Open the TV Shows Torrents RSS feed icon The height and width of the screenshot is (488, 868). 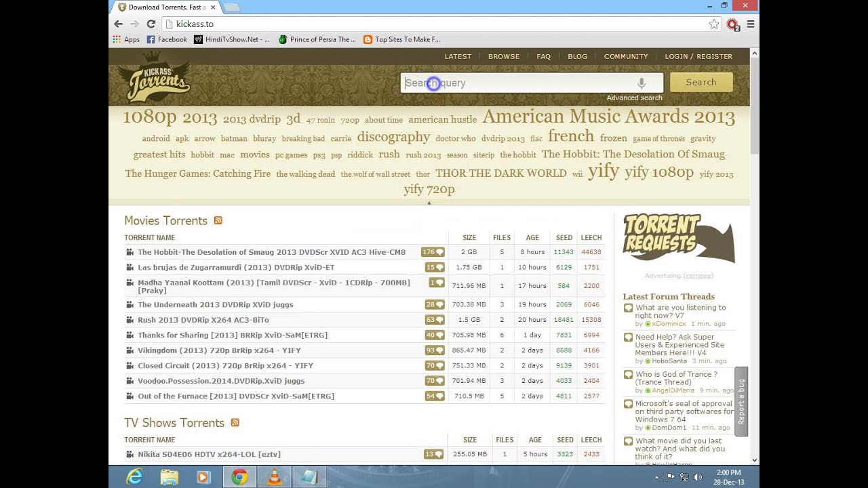(235, 422)
